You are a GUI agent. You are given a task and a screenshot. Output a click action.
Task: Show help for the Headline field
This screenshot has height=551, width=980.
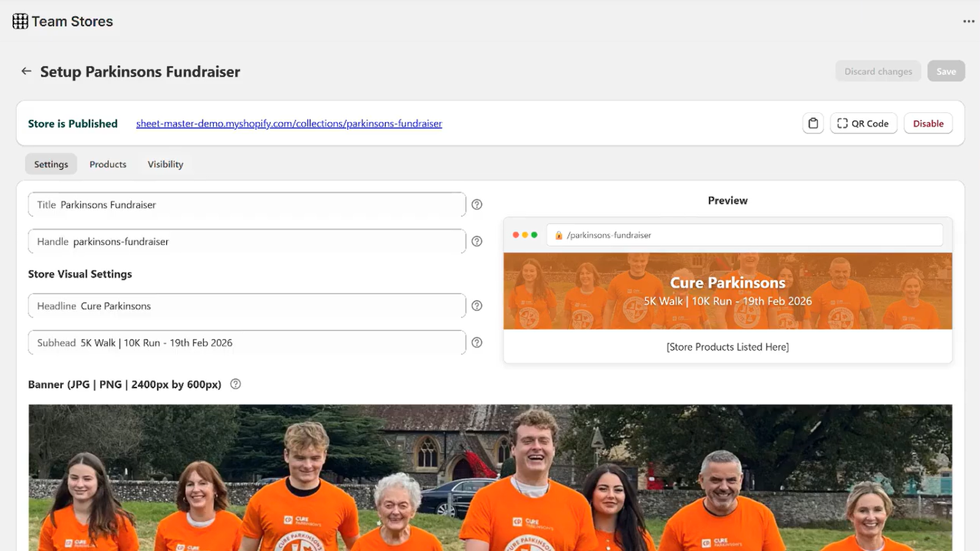[477, 305]
